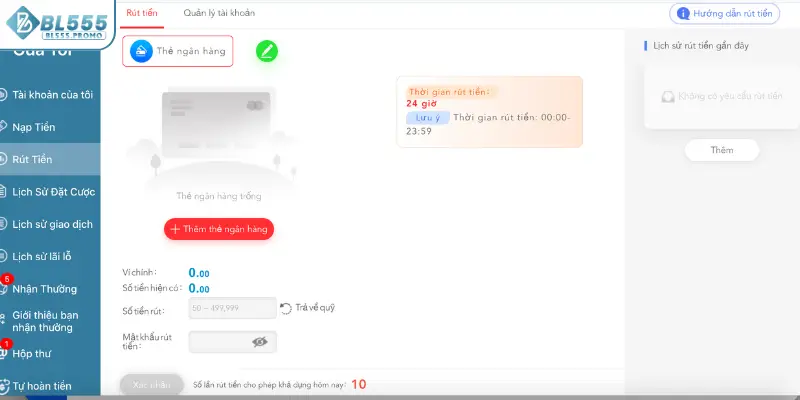Click the empty inbox icon in withdrawal history

[668, 96]
